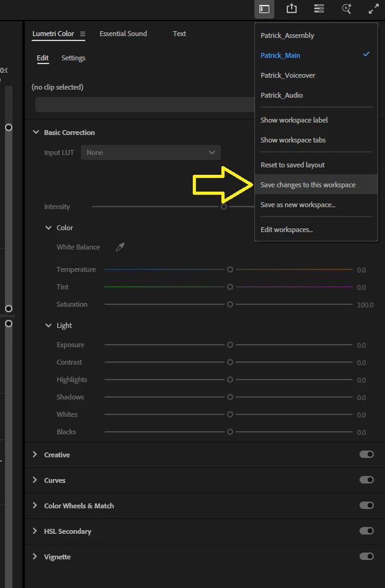Image resolution: width=385 pixels, height=588 pixels.
Task: Collapse the Basic Correction section
Action: (x=36, y=133)
